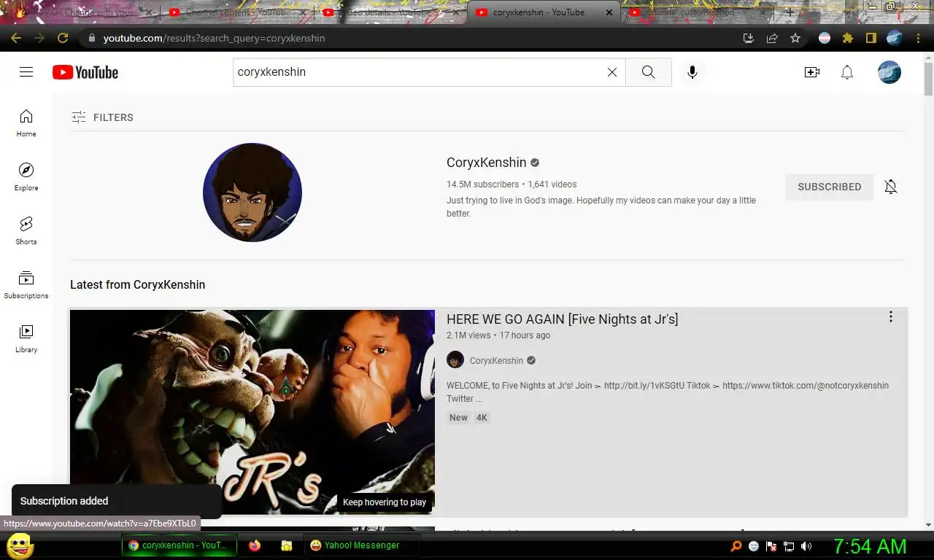Screen dimensions: 934x560
Task: Open the Chrome extensions puzzle icon
Action: click(847, 38)
